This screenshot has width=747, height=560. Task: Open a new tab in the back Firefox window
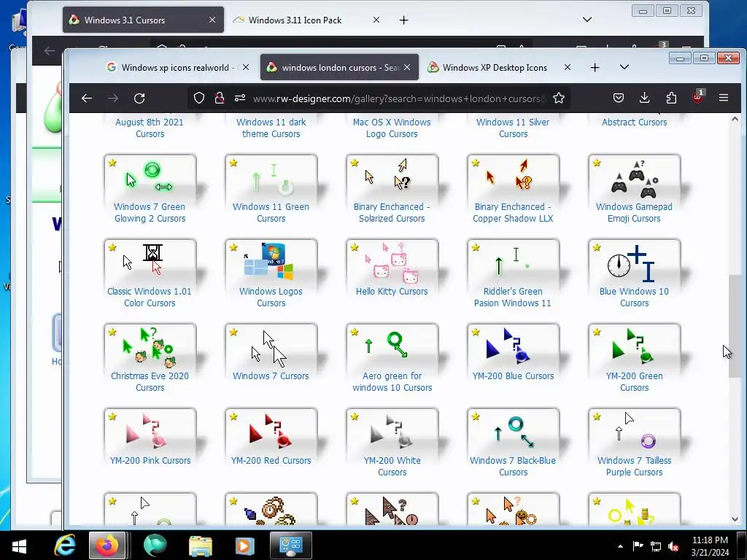tap(403, 20)
